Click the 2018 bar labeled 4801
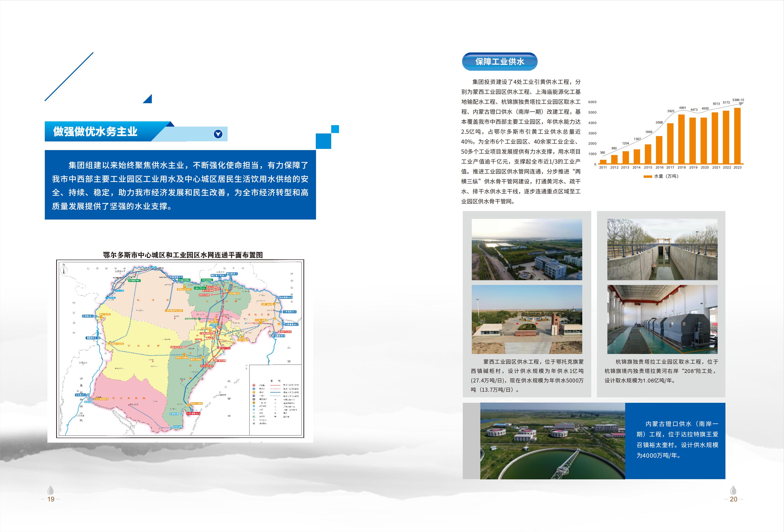The height and width of the screenshot is (532, 784). pyautogui.click(x=681, y=139)
